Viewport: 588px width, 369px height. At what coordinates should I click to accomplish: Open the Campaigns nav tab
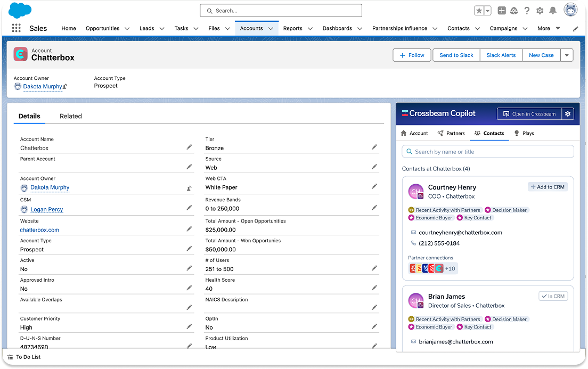[503, 29]
